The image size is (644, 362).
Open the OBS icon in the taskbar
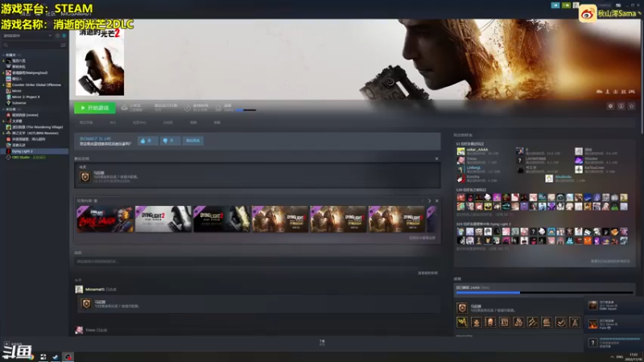68,356
